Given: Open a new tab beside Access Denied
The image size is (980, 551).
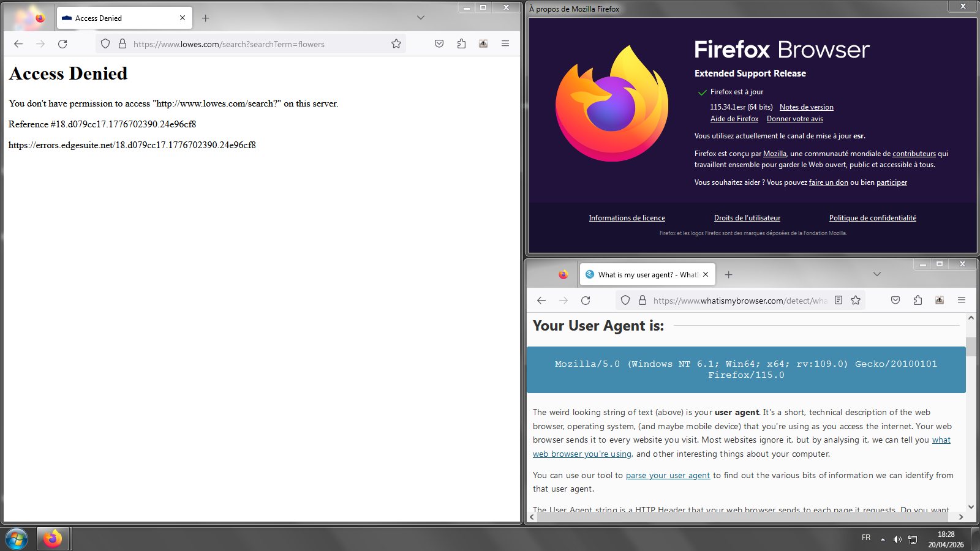Looking at the screenshot, I should coord(206,18).
